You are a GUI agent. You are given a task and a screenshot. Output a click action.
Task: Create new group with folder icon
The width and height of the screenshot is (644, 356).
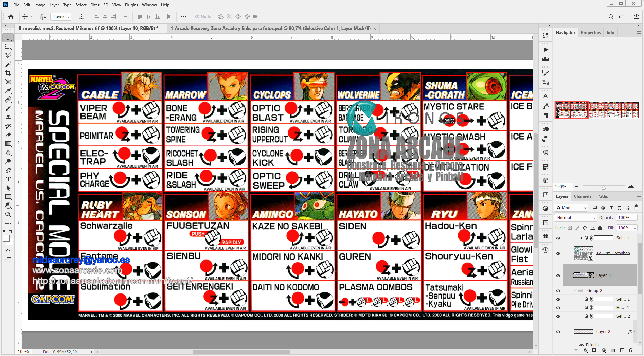pyautogui.click(x=613, y=350)
